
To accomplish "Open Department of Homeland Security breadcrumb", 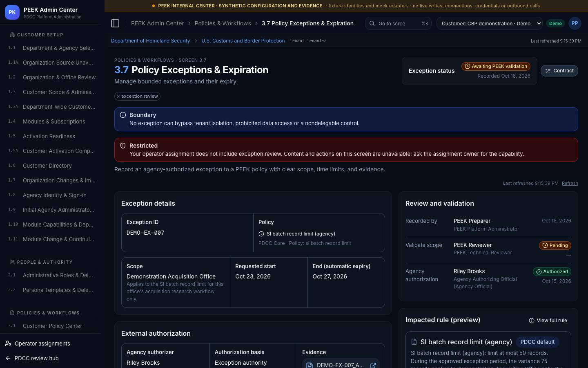I will click(150, 41).
